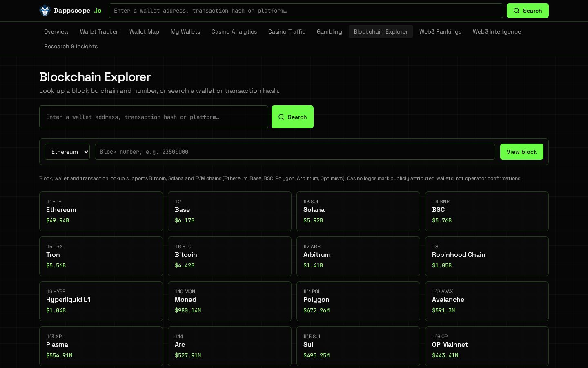
Task: Select the Tron chain card
Action: pyautogui.click(x=101, y=256)
